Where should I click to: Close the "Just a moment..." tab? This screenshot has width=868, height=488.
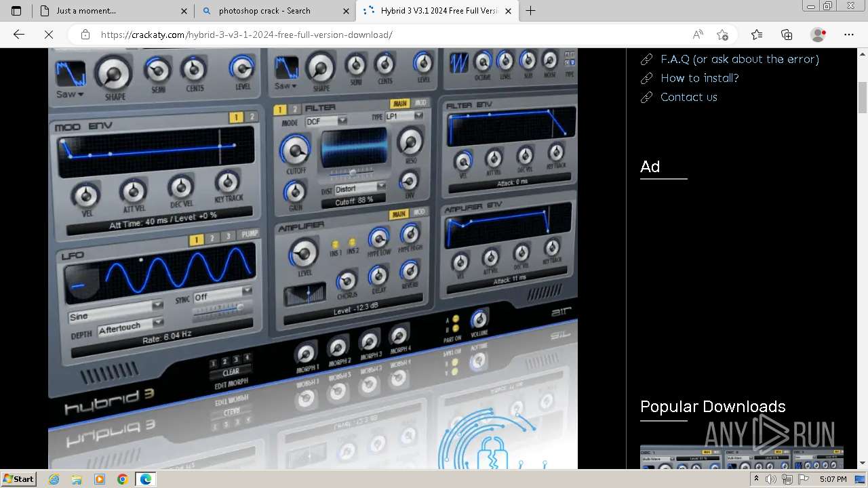[184, 11]
